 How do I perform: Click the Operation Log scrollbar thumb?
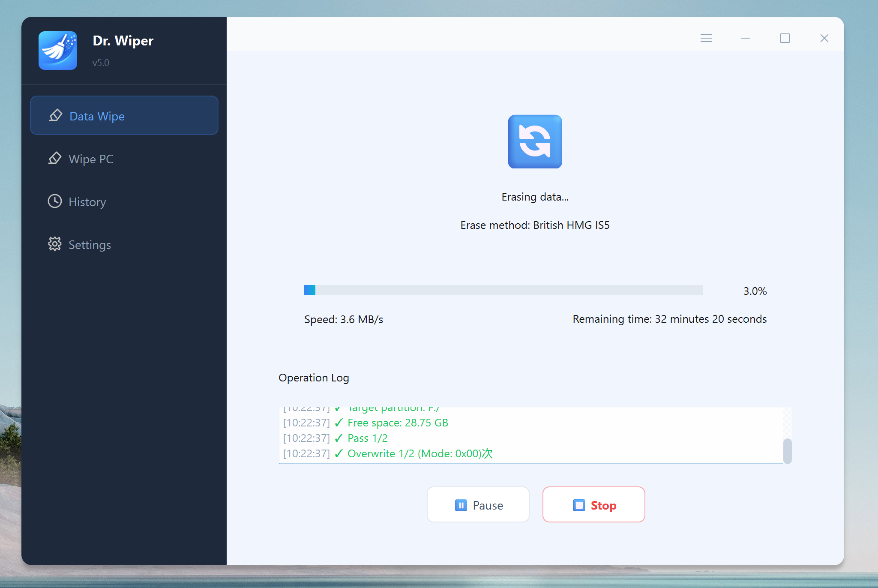pos(787,451)
